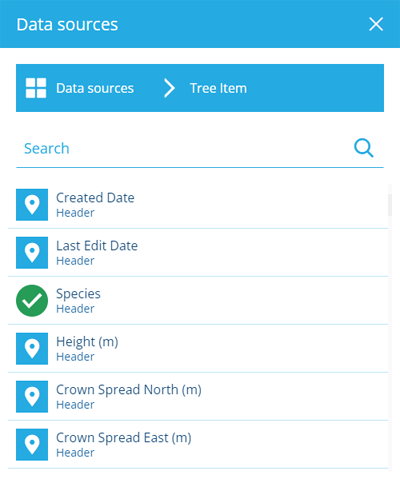Select Crown Spread East (m) field

pos(198,445)
